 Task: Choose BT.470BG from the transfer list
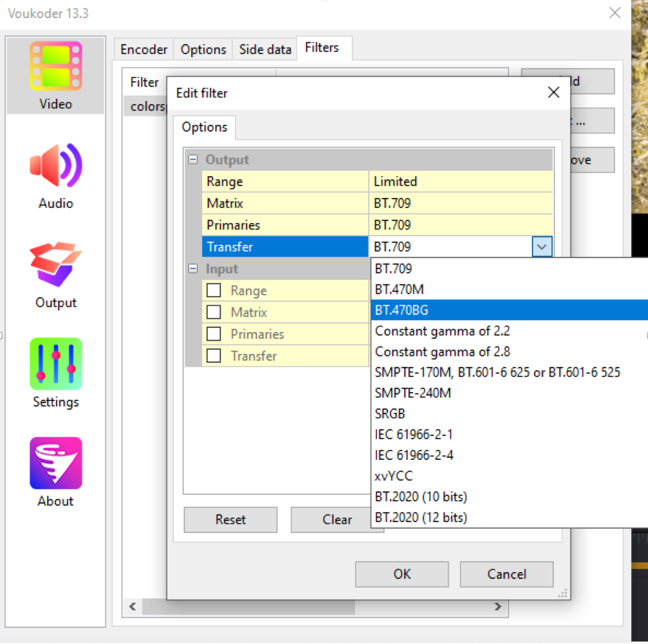(x=402, y=310)
